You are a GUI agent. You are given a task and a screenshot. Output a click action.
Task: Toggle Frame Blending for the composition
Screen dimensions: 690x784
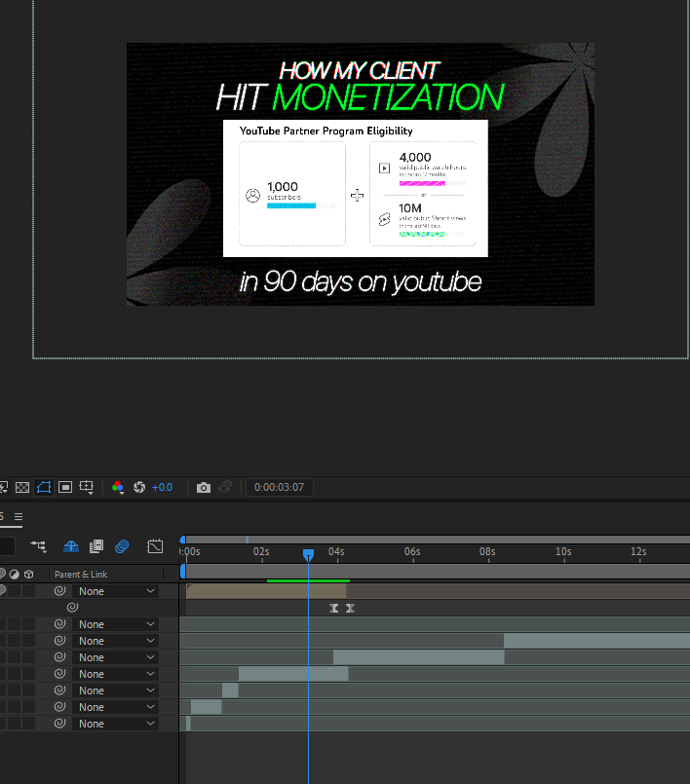point(96,546)
